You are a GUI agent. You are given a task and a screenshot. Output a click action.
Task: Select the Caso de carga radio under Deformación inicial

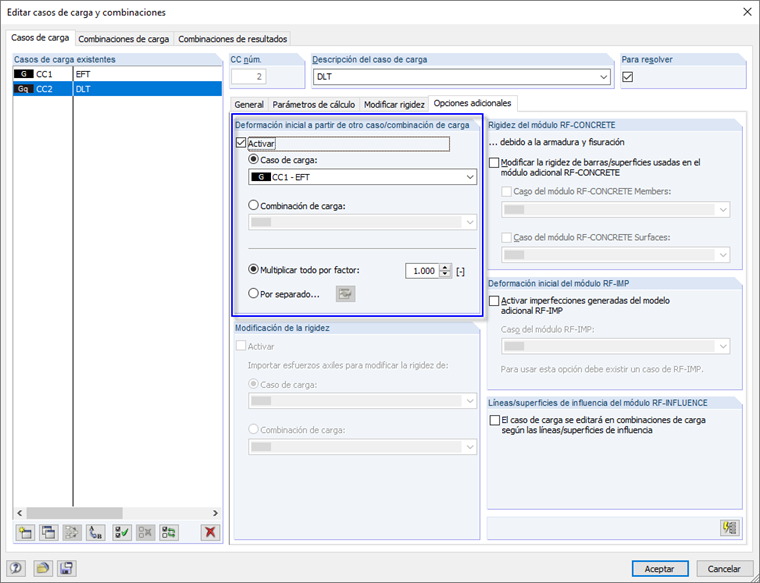tap(253, 159)
